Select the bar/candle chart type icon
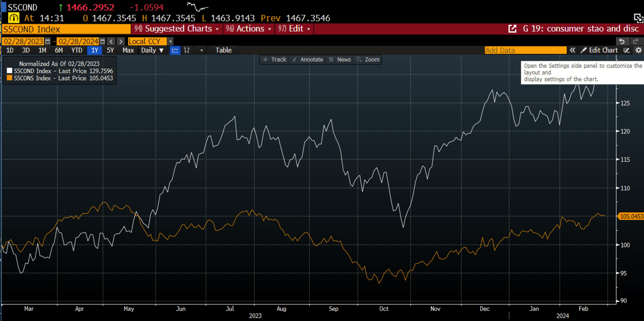This screenshot has width=644, height=321. pyautogui.click(x=187, y=50)
